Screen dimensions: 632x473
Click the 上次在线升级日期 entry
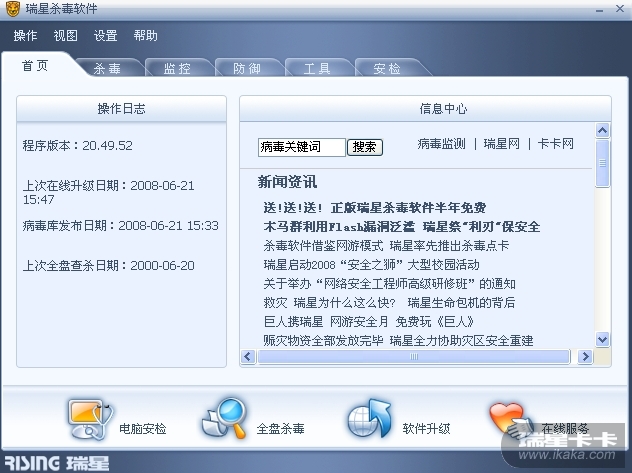(108, 192)
